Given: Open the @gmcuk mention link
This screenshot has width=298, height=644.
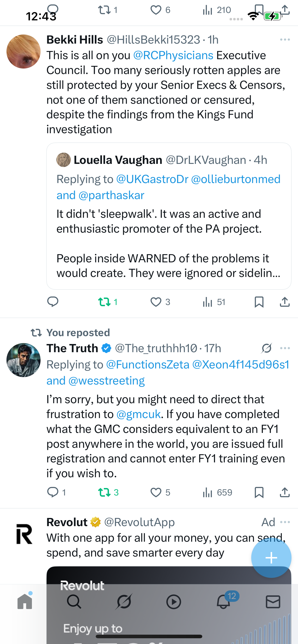Looking at the screenshot, I should pyautogui.click(x=138, y=414).
